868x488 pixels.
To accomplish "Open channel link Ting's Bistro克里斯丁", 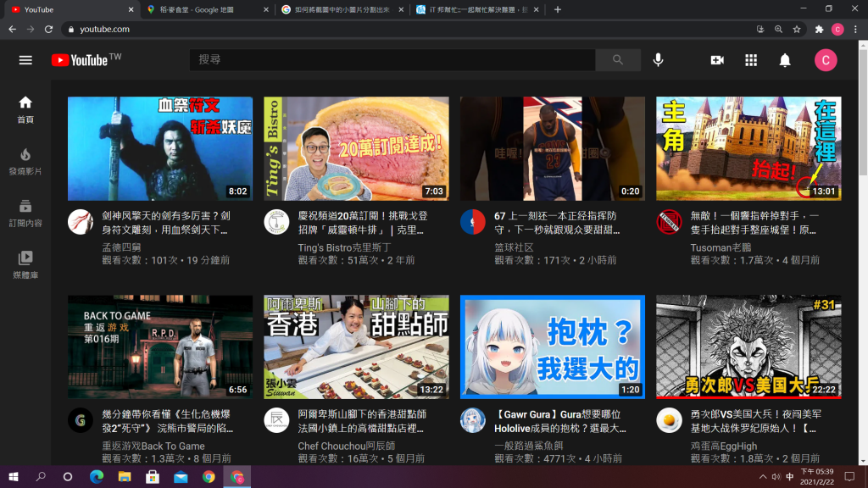I will pos(344,247).
